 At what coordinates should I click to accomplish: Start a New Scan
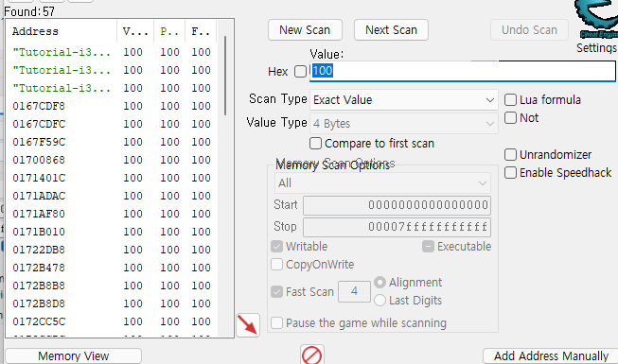(305, 30)
